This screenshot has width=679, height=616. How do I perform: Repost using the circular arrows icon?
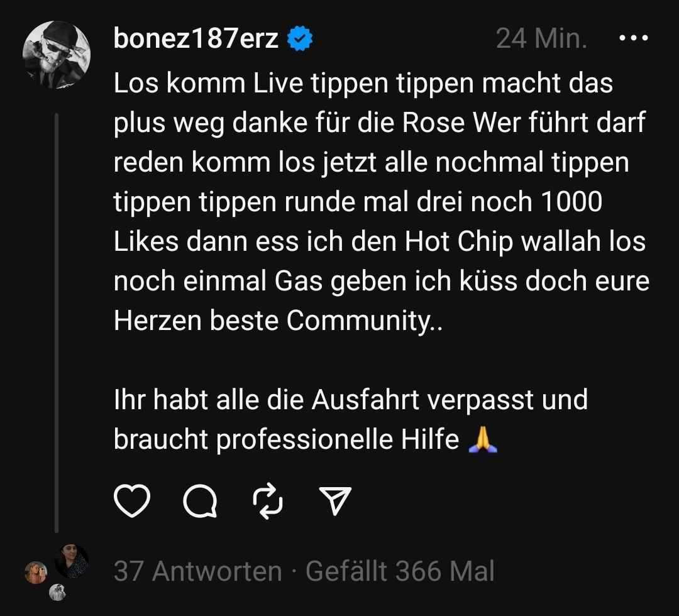click(x=268, y=501)
